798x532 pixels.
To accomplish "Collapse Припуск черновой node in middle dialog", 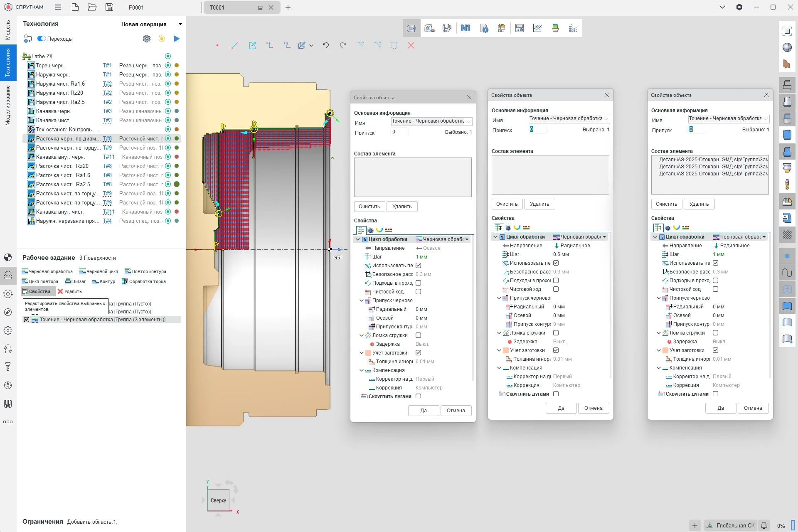I will (x=499, y=298).
